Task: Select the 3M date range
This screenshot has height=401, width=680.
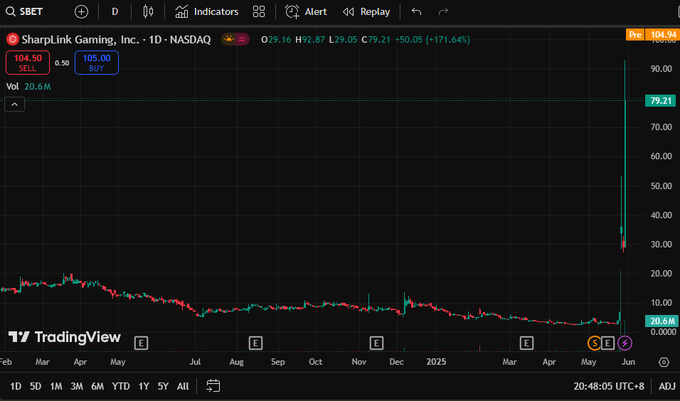Action: tap(77, 386)
